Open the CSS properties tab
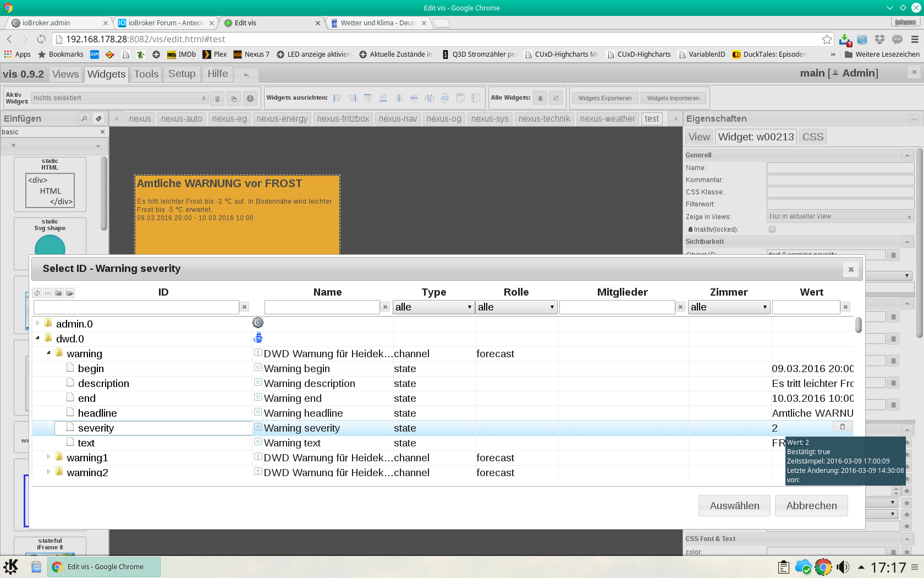Image resolution: width=924 pixels, height=578 pixels. (813, 137)
